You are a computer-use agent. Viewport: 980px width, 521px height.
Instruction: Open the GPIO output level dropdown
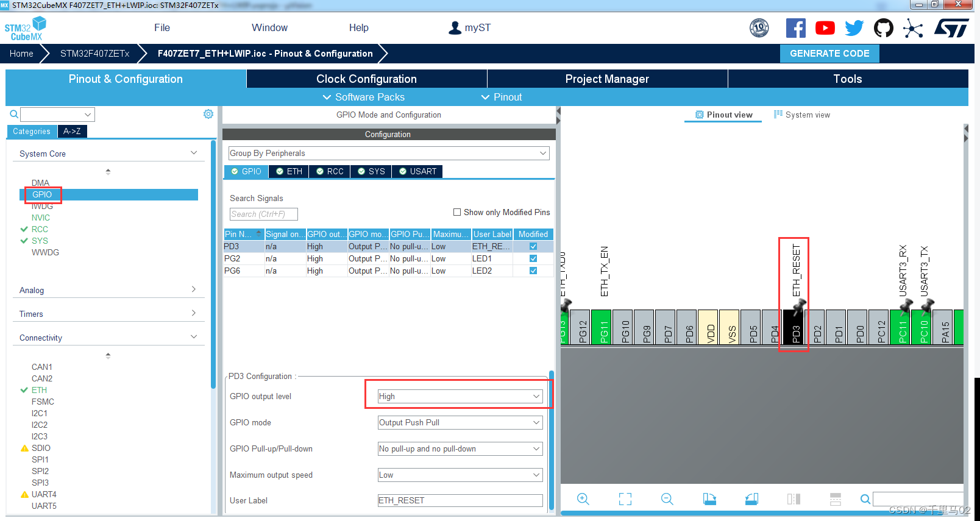(460, 396)
